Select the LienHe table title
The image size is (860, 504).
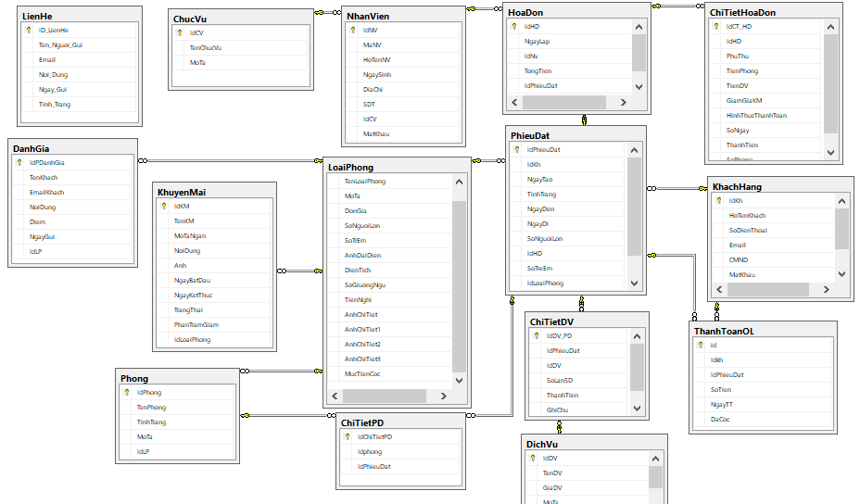(x=37, y=17)
